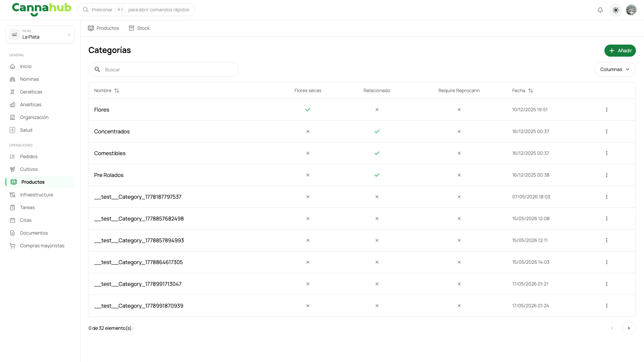This screenshot has width=644, height=362.
Task: Switch to the Productos tab
Action: (103, 28)
